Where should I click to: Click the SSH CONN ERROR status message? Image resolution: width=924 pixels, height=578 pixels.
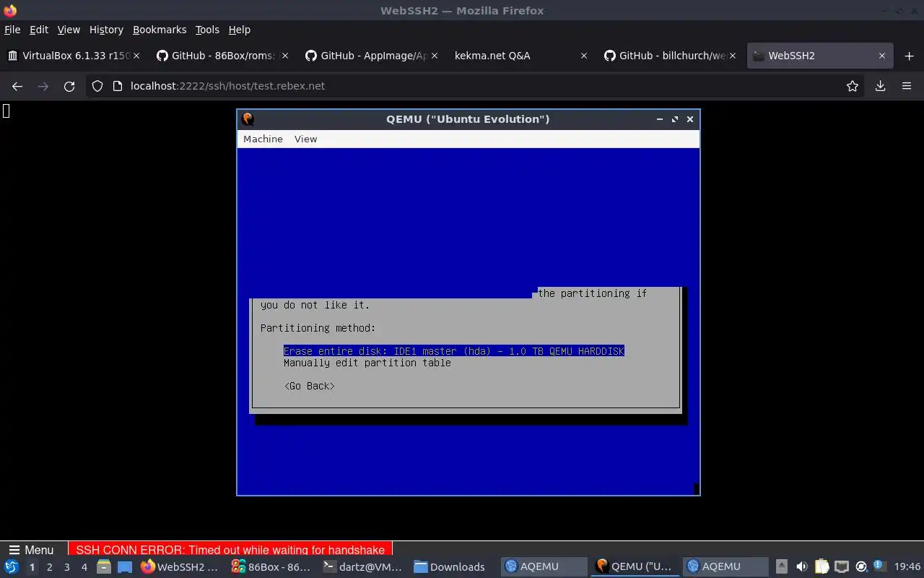point(230,550)
